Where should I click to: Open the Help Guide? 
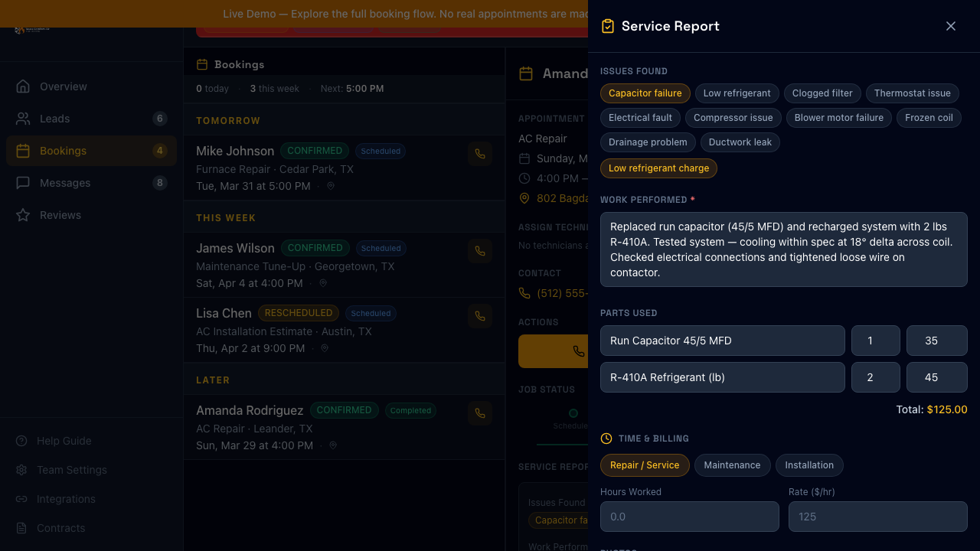[x=64, y=441]
